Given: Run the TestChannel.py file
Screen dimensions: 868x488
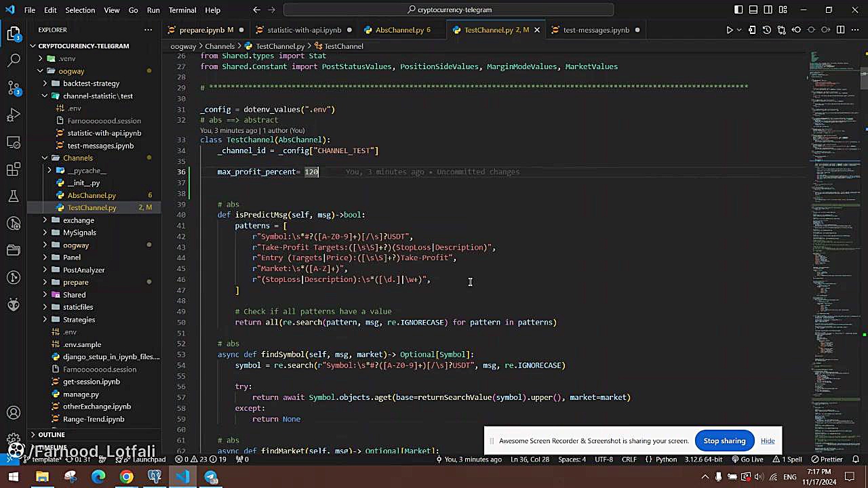Looking at the screenshot, I should (x=729, y=30).
